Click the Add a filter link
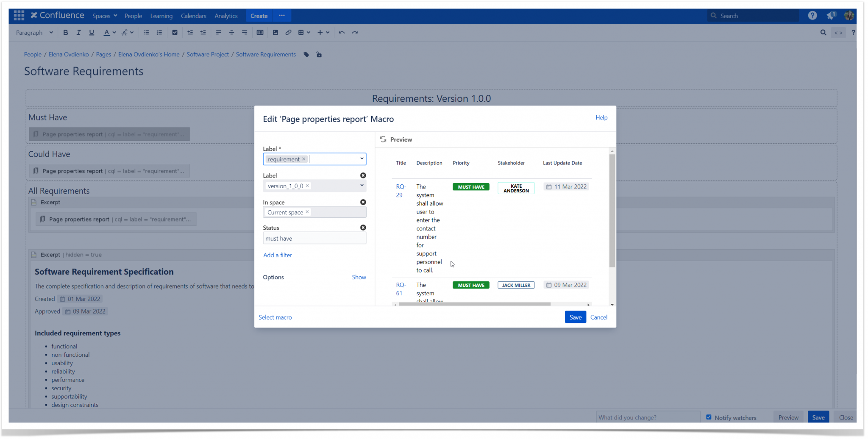Screen dimensions: 868x439 pyautogui.click(x=277, y=255)
